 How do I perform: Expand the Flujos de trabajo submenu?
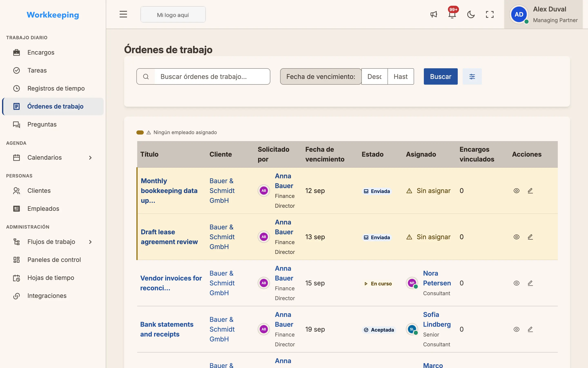[x=90, y=242]
